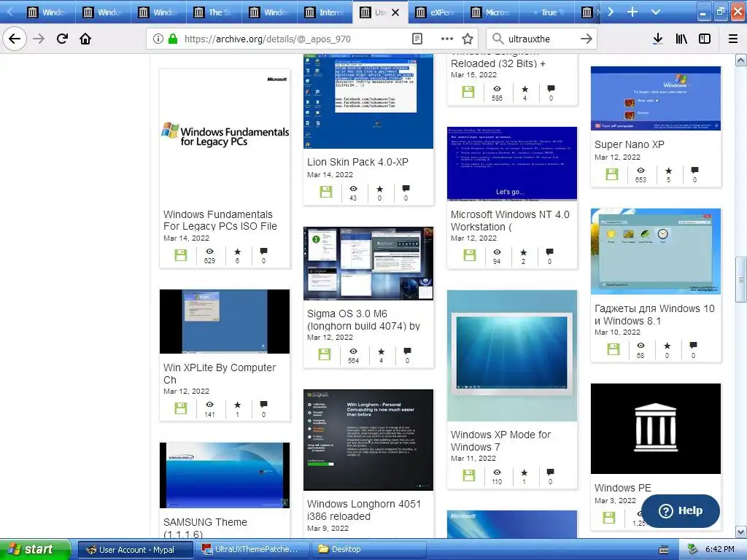This screenshot has width=747, height=560.
Task: Click Win XPLite video thumbnail
Action: (x=225, y=322)
